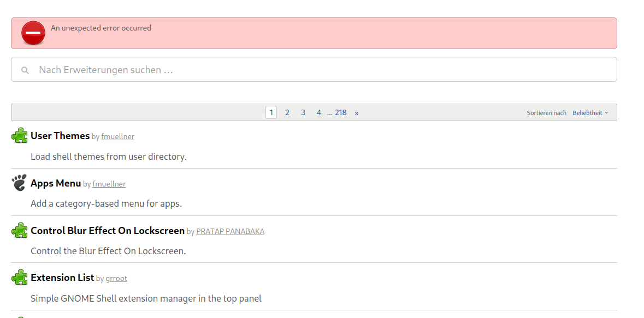The width and height of the screenshot is (644, 318).
Task: Open the Extension List title link
Action: (62, 278)
